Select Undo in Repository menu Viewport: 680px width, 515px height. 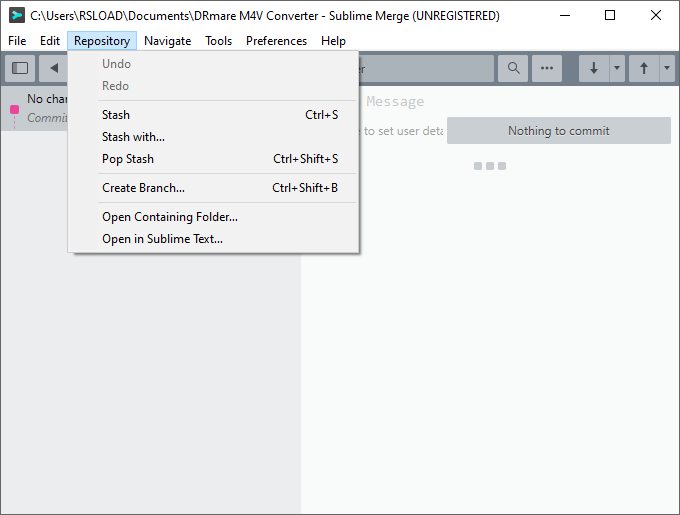point(213,64)
